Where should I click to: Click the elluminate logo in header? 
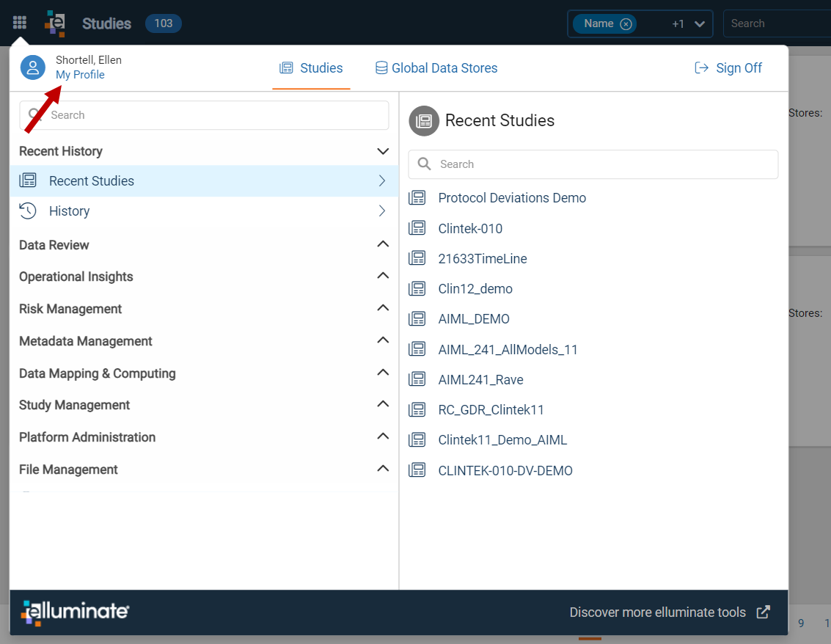[x=54, y=23]
